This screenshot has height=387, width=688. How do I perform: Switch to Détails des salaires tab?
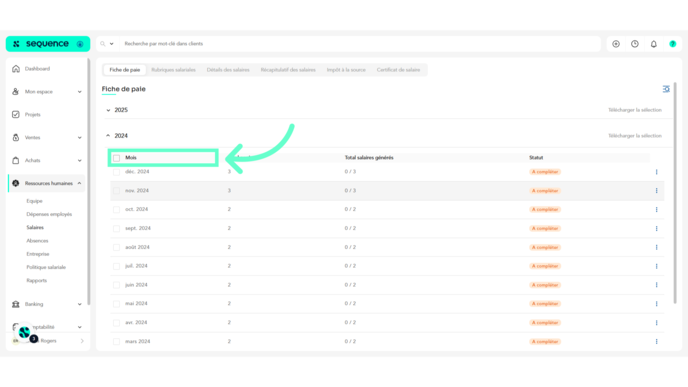(x=228, y=70)
